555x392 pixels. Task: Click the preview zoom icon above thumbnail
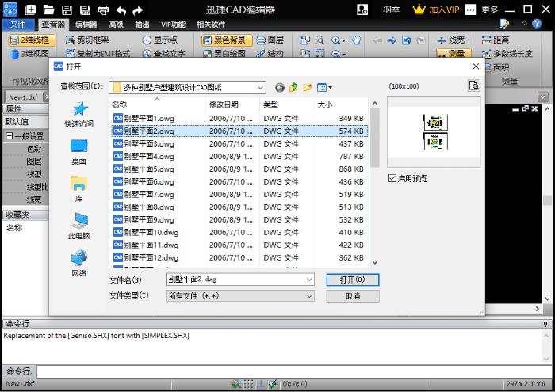[473, 86]
